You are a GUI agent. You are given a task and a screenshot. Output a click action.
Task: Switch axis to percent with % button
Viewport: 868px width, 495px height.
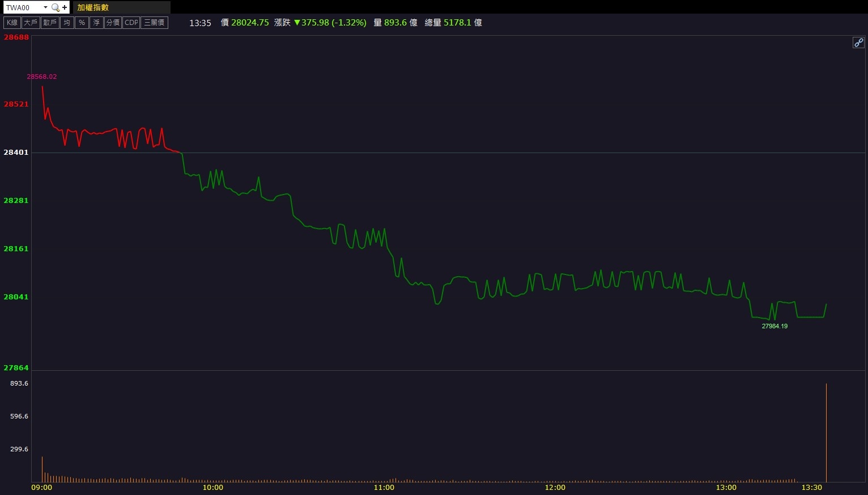pos(82,23)
